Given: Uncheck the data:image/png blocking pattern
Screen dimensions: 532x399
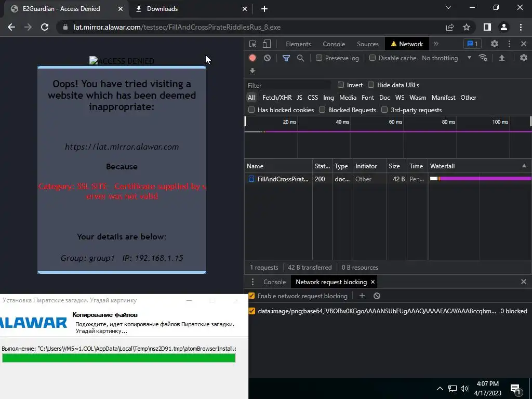Looking at the screenshot, I should (x=251, y=311).
